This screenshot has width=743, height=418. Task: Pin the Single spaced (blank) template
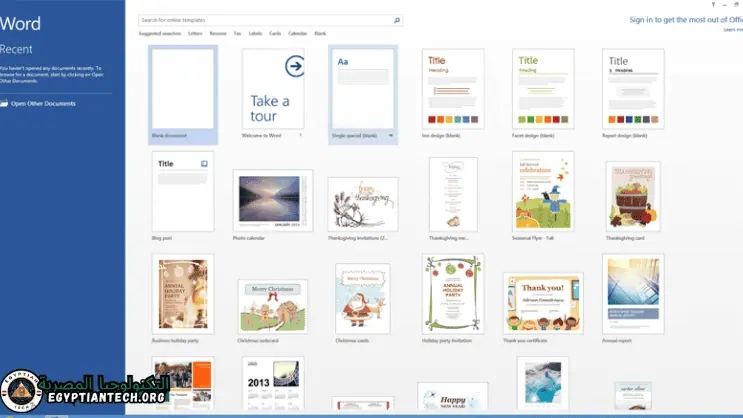pyautogui.click(x=391, y=134)
